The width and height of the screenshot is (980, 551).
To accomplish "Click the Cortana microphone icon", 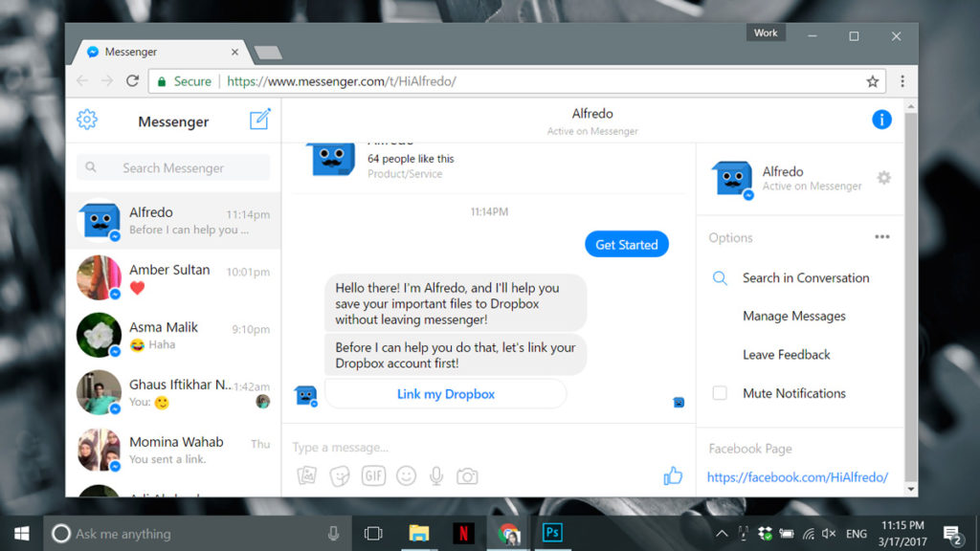I will coord(334,534).
